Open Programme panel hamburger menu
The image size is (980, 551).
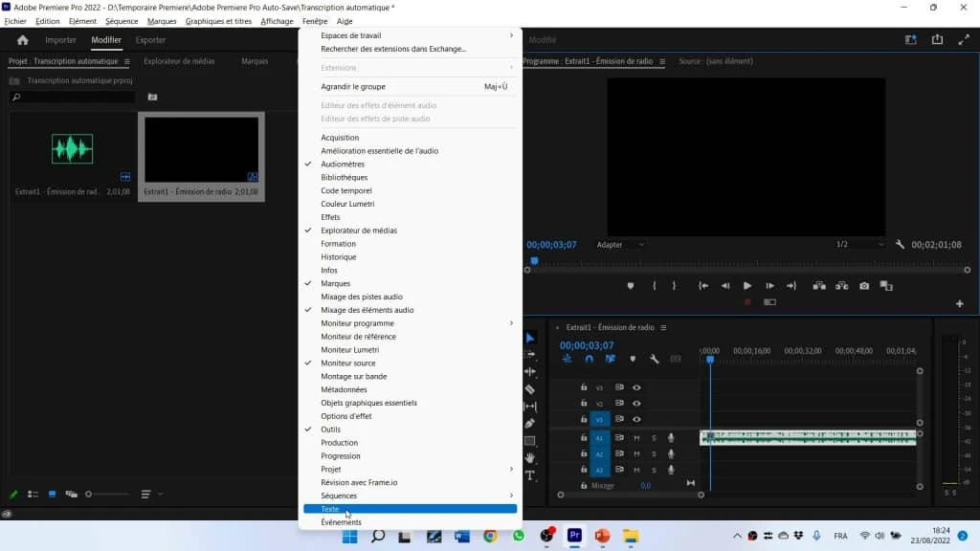click(x=662, y=61)
